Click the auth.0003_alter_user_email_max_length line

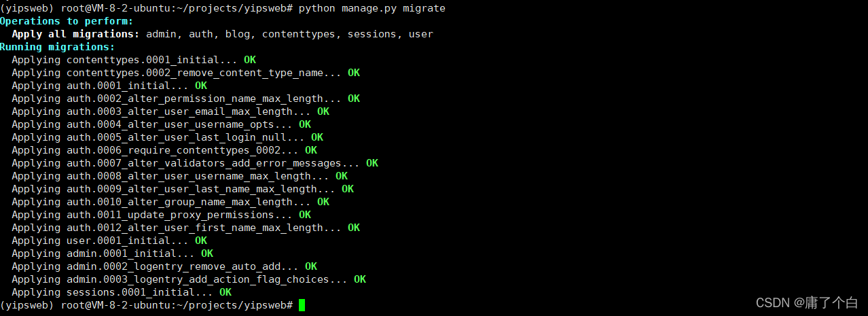(170, 111)
